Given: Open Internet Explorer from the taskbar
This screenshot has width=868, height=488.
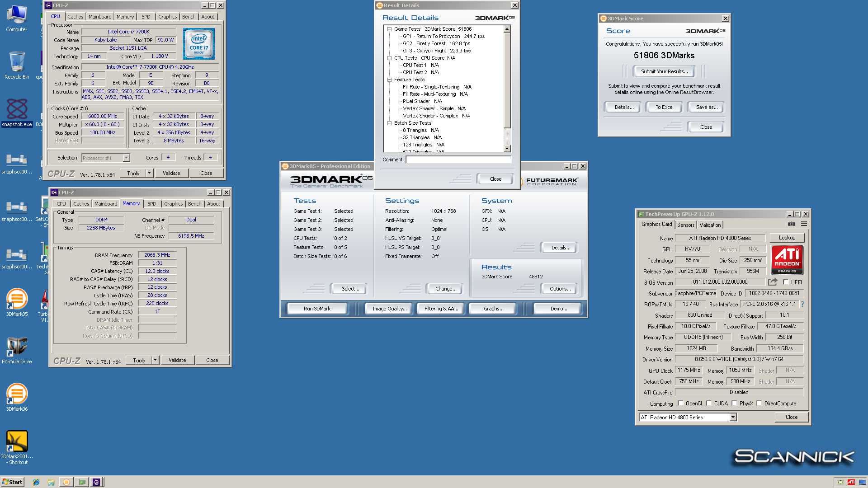Looking at the screenshot, I should pos(36,482).
